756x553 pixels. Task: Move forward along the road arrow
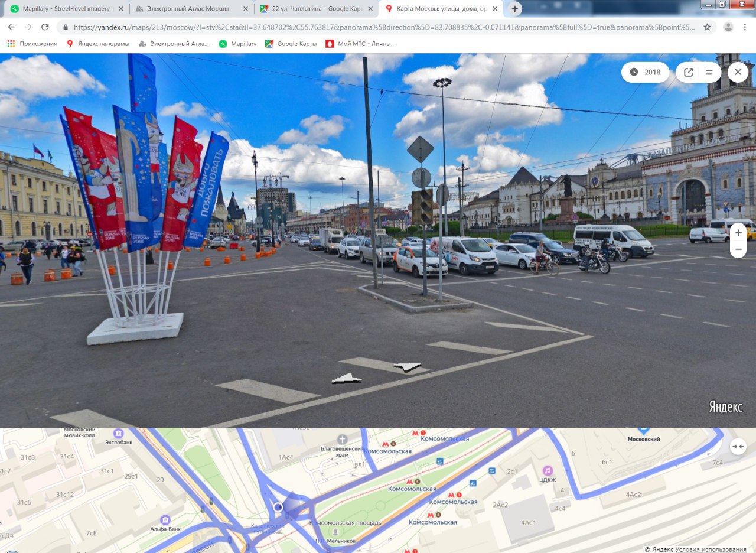tap(408, 367)
